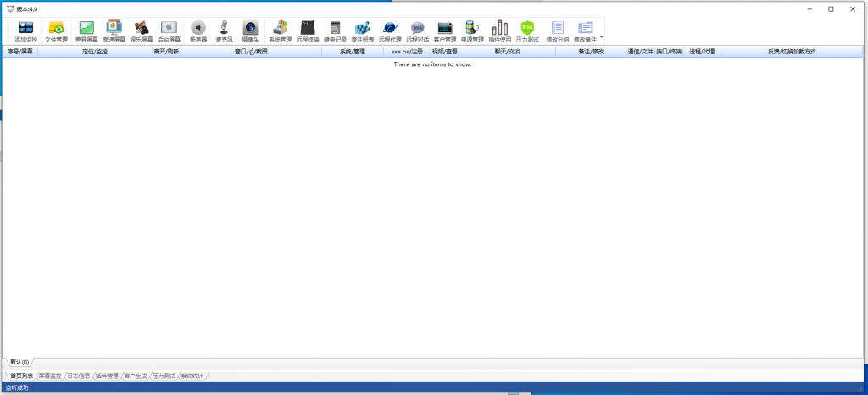Switch to the 日志信息 log tab
This screenshot has height=395, width=868.
pos(78,376)
